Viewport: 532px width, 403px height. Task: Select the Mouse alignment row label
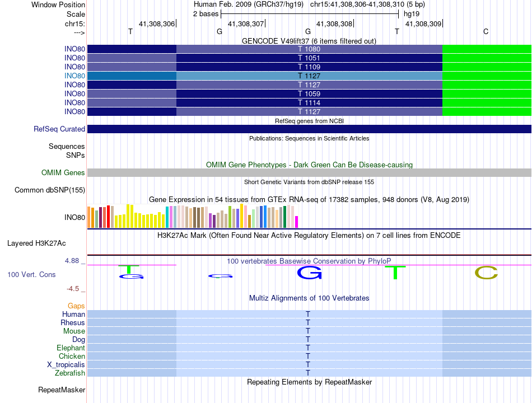pos(74,331)
